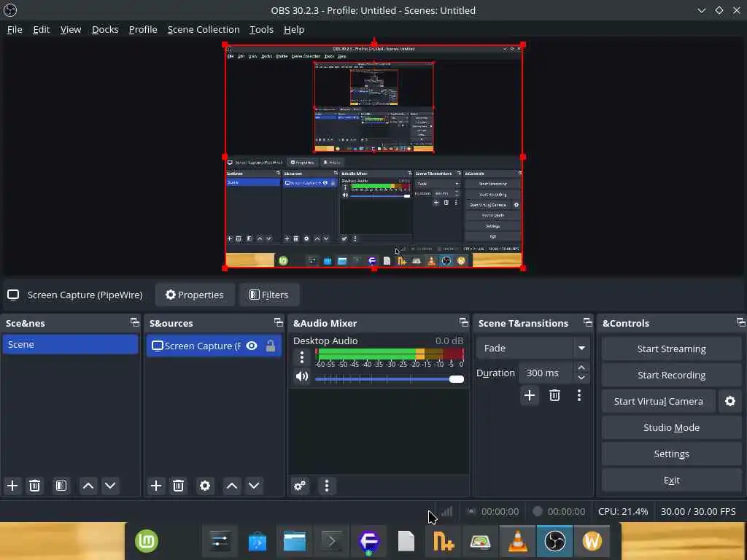Open Desktop Audio three-dot options

click(301, 357)
